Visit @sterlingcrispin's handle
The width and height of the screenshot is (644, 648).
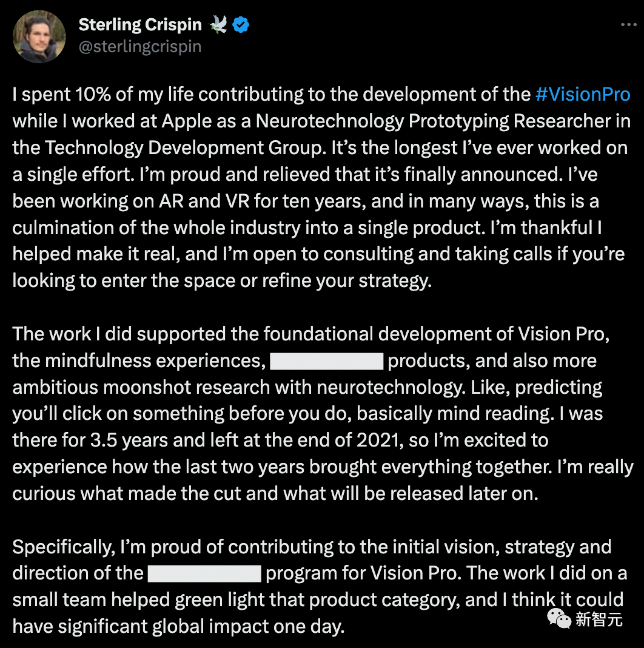point(140,46)
